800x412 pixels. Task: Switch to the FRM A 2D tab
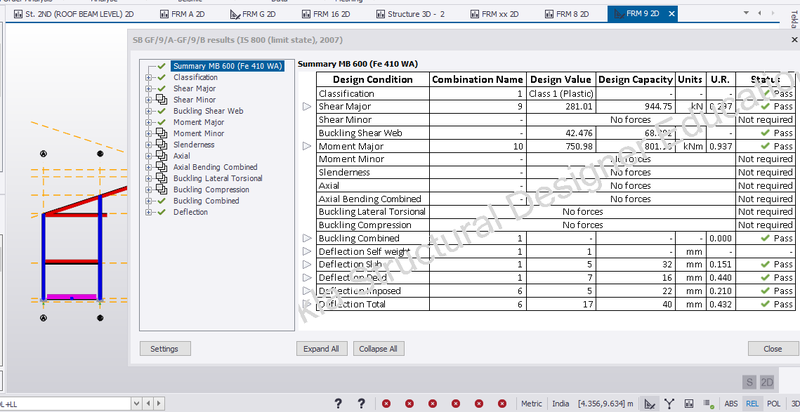pos(182,14)
